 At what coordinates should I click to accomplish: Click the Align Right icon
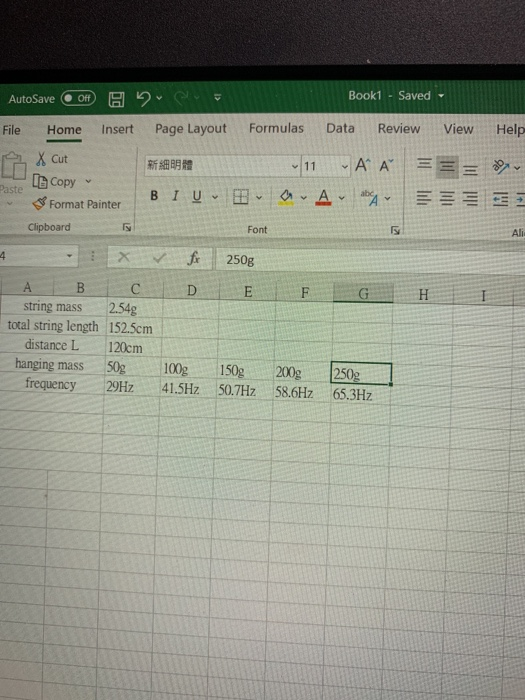(470, 199)
